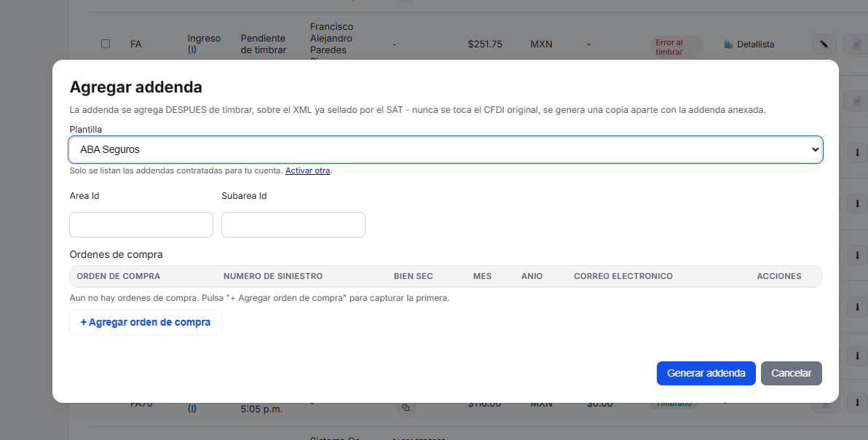Screen dimensions: 868x440
Task: Click the "Ordenes de compra" section heading
Action: coord(117,254)
